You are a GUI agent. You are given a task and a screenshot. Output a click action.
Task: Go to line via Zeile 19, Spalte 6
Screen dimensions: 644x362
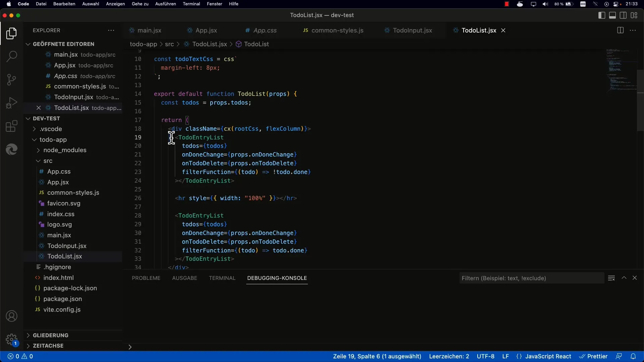coord(377,356)
